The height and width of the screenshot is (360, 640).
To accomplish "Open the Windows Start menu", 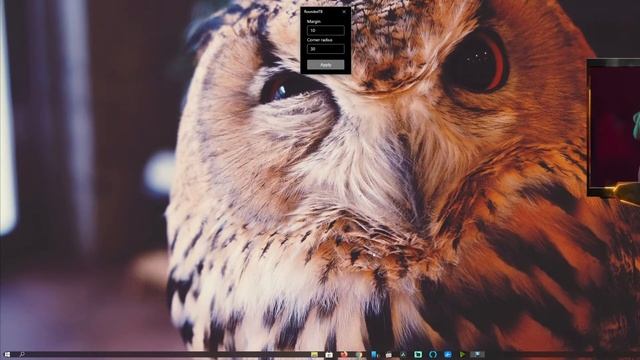I will (7, 355).
